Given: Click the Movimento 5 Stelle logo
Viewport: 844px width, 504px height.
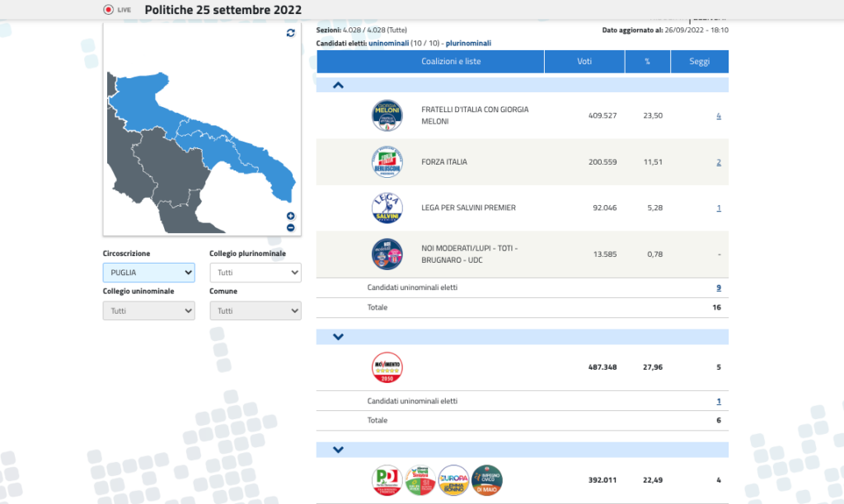Looking at the screenshot, I should (x=387, y=367).
